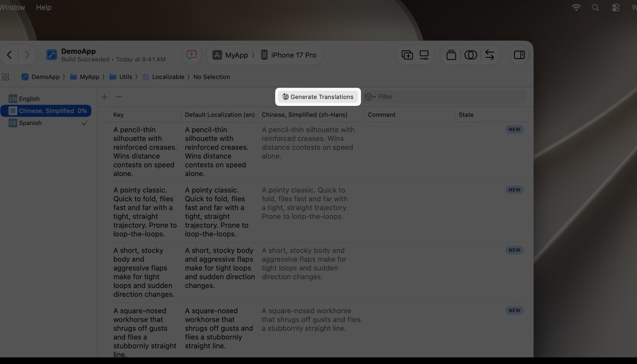This screenshot has height=364, width=637.
Task: Select key cell 'A pencil-thin silhouette'
Action: (x=145, y=151)
